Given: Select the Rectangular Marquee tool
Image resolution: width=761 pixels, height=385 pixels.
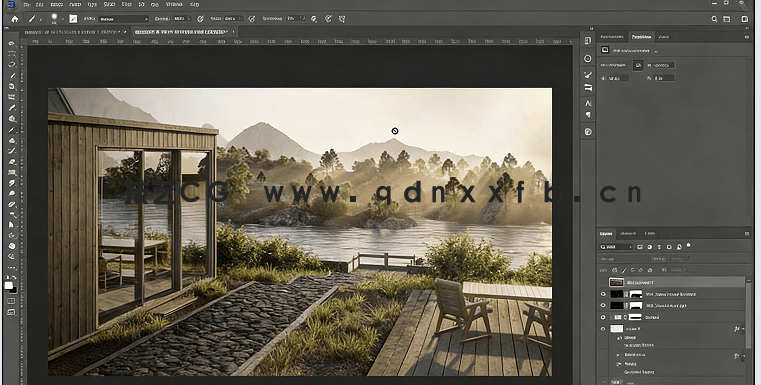Looking at the screenshot, I should (x=12, y=54).
